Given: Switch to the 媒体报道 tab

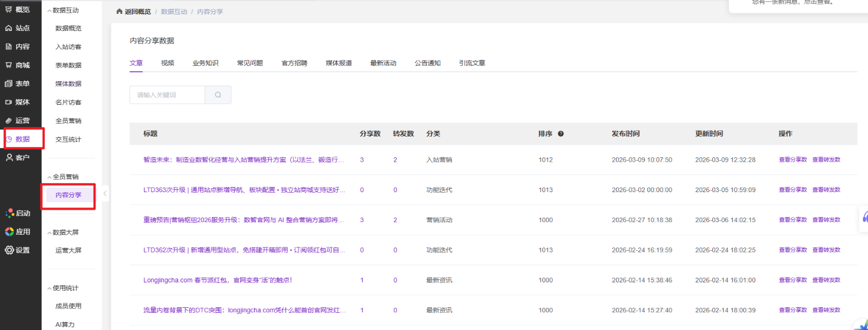Looking at the screenshot, I should click(339, 63).
